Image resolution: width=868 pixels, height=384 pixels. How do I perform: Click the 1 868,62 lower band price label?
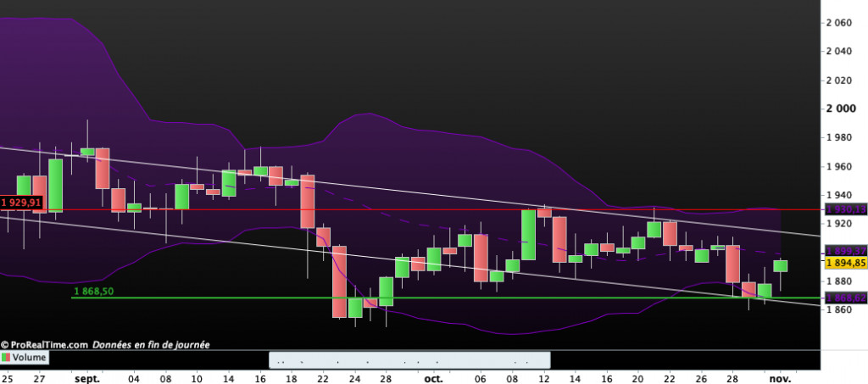point(844,298)
